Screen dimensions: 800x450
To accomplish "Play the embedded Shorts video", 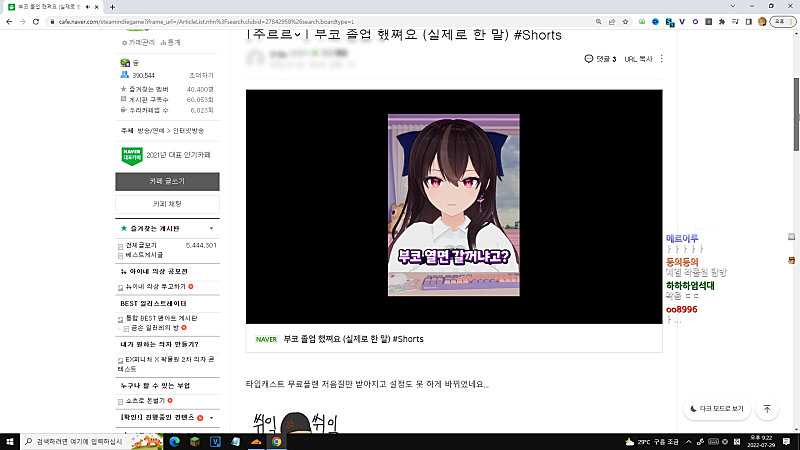I will click(x=454, y=206).
